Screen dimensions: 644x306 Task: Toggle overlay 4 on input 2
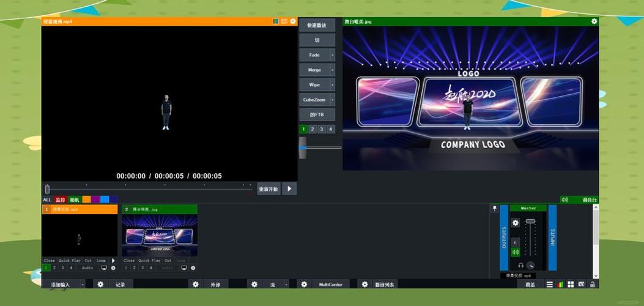click(150, 268)
